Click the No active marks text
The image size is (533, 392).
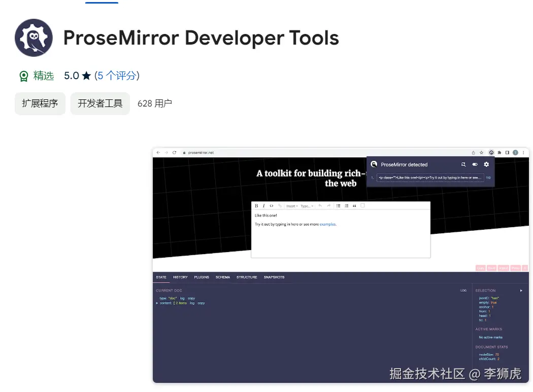(x=490, y=337)
